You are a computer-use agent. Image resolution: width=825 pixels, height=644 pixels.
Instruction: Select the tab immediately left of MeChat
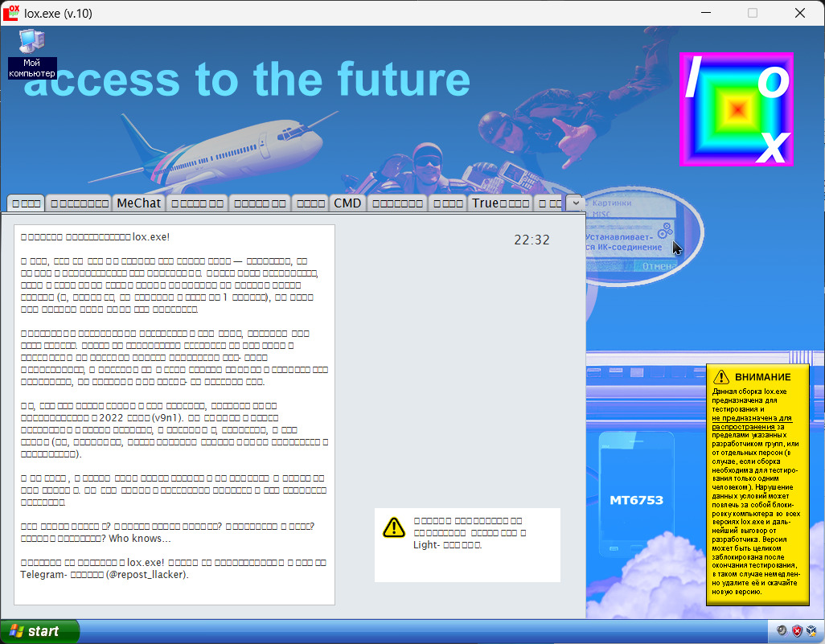point(80,203)
